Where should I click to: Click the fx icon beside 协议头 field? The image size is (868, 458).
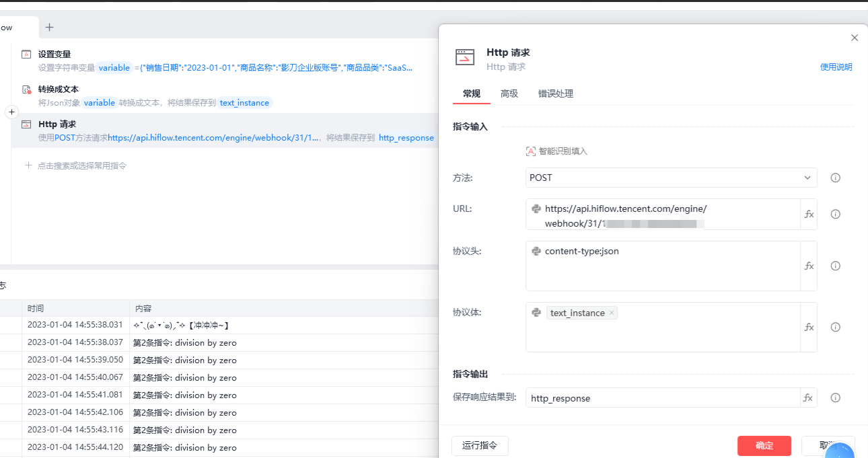click(809, 266)
